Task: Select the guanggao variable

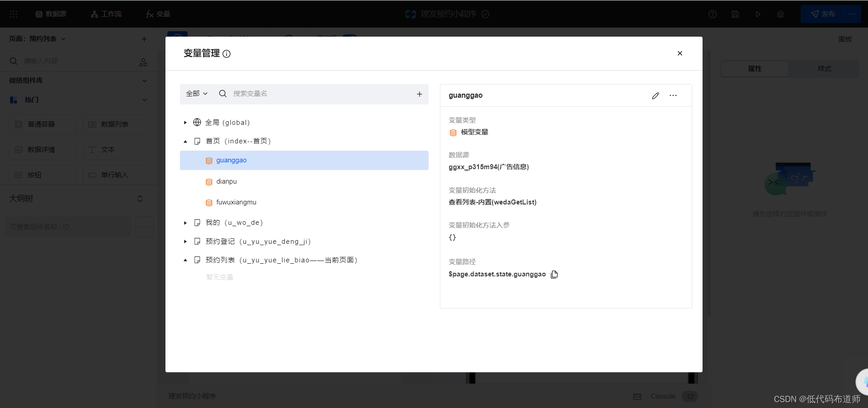Action: point(304,160)
